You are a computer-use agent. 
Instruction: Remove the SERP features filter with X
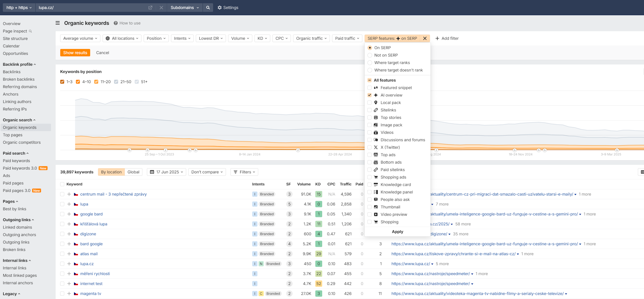[x=425, y=38]
